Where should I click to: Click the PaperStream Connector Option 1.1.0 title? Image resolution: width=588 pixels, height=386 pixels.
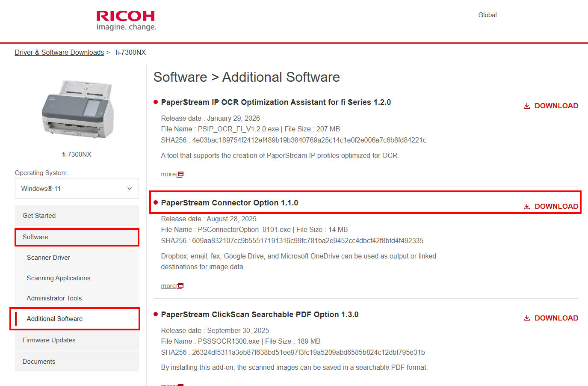point(230,203)
